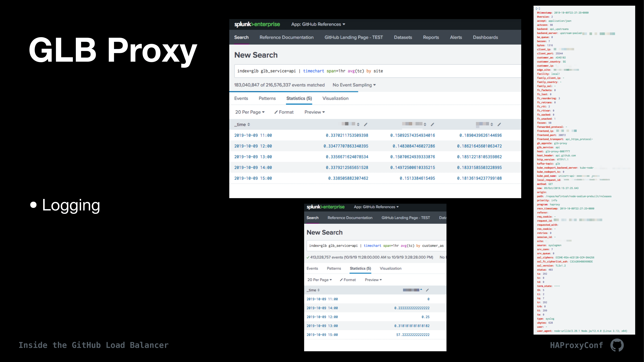
Task: Switch to Events tab in site search window
Action: 241,98
